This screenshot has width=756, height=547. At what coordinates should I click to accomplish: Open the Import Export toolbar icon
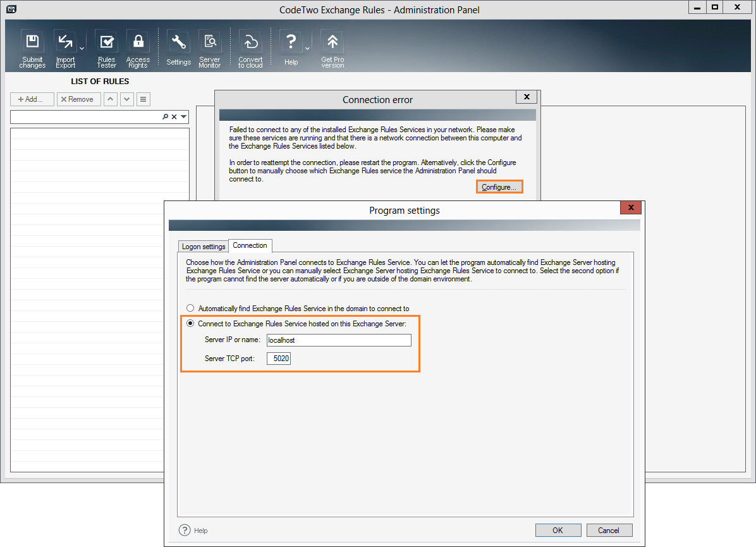[65, 49]
